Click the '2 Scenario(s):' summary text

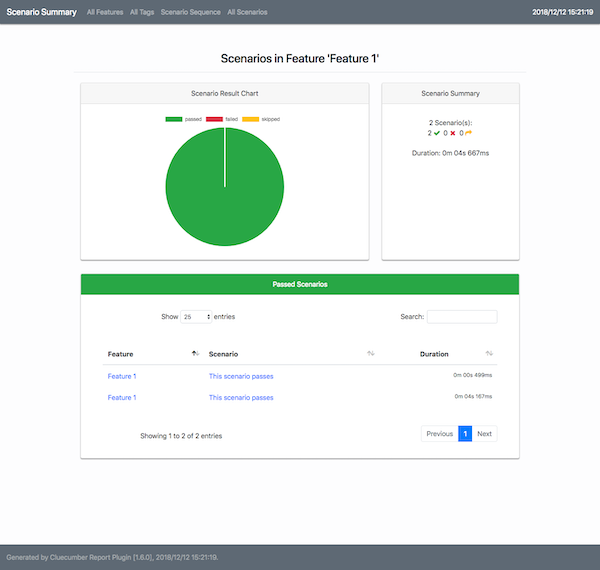(x=450, y=123)
